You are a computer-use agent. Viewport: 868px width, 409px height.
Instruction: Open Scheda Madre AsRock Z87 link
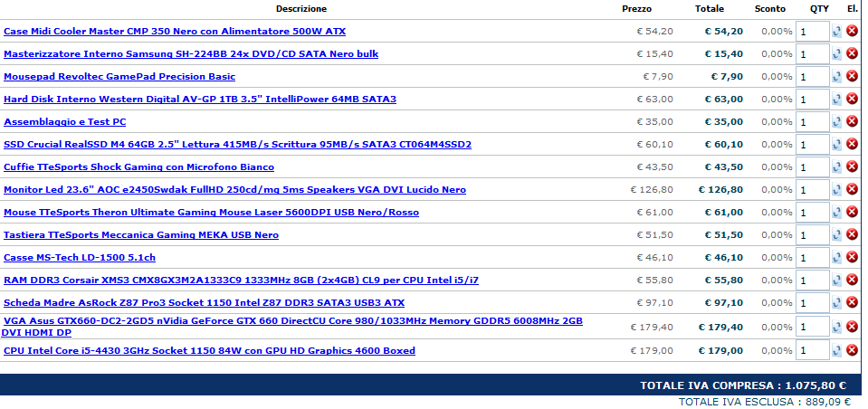pyautogui.click(x=205, y=303)
